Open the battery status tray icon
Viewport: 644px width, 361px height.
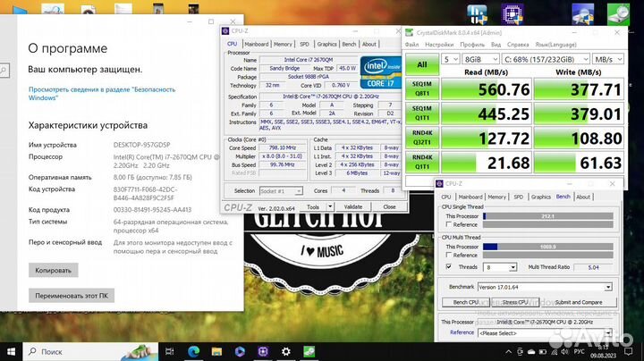pyautogui.click(x=543, y=351)
